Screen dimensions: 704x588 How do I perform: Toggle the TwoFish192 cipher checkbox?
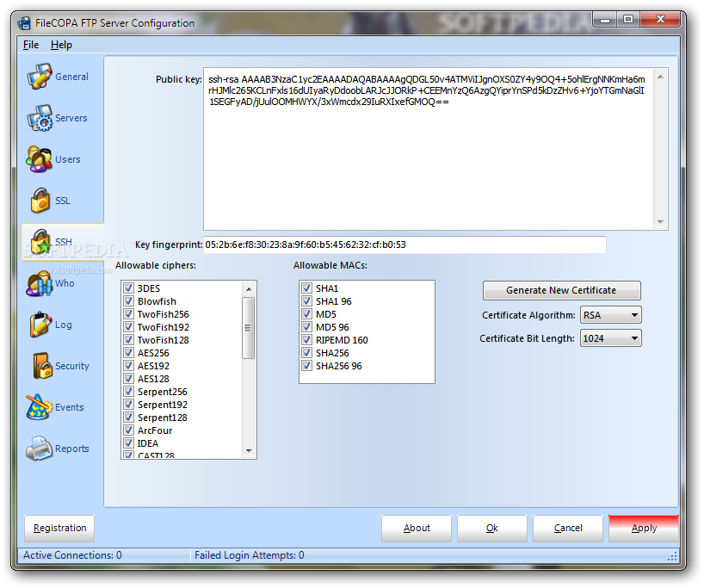(x=129, y=326)
